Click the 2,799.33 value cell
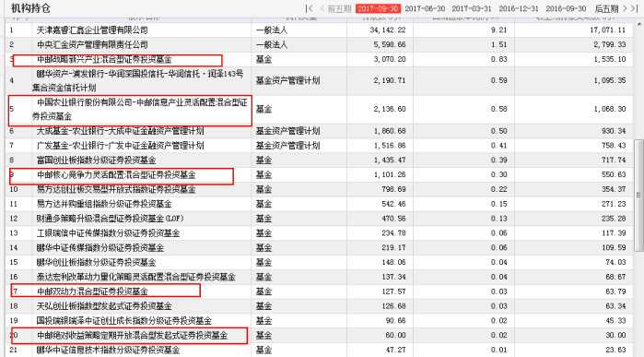644x357 pixels. [x=610, y=44]
